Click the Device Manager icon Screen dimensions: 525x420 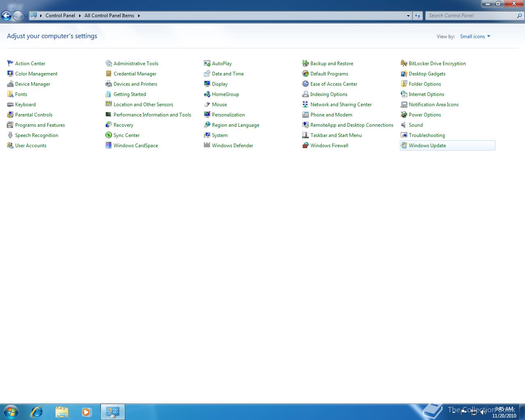pyautogui.click(x=10, y=84)
